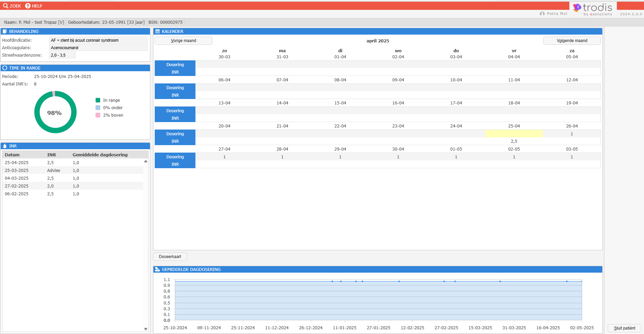Viewport: 644px width, 334px height.
Task: Click dosering 1 on 26-04
Action: pos(572,134)
